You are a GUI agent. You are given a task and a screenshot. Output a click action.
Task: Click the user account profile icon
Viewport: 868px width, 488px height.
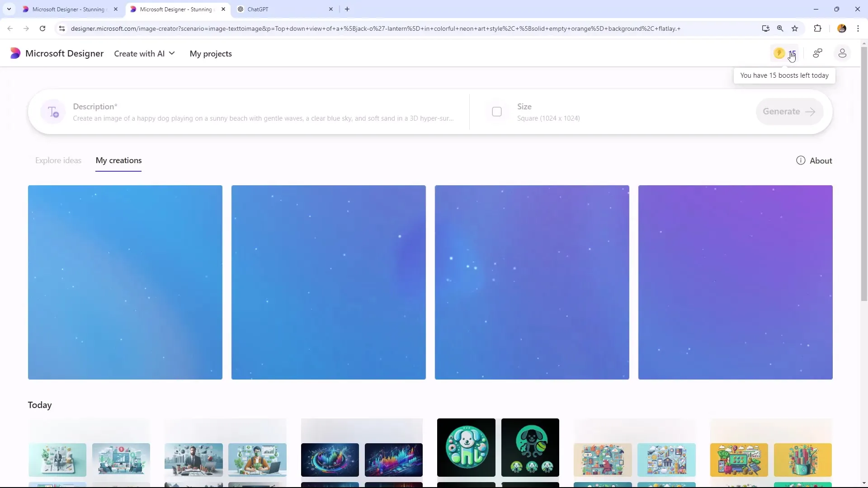pos(843,53)
